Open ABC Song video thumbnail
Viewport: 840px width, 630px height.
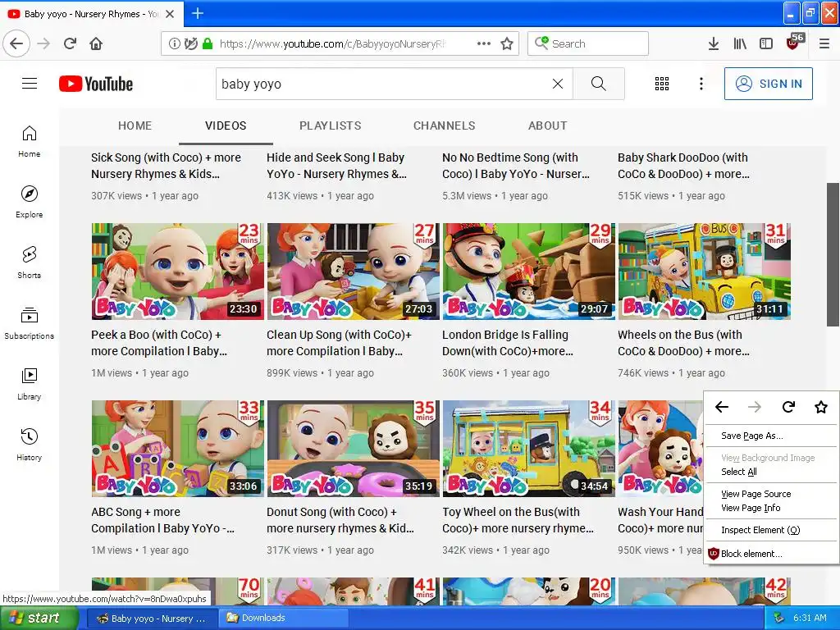(x=178, y=449)
